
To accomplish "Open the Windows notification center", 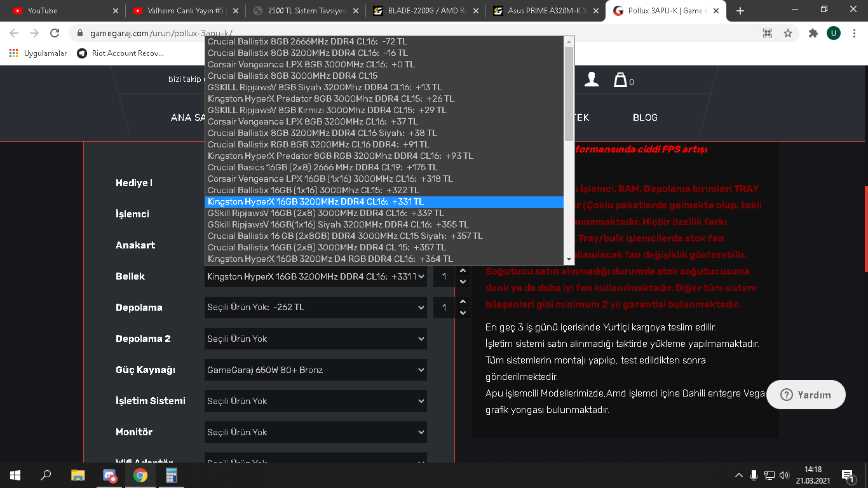I will click(x=848, y=475).
